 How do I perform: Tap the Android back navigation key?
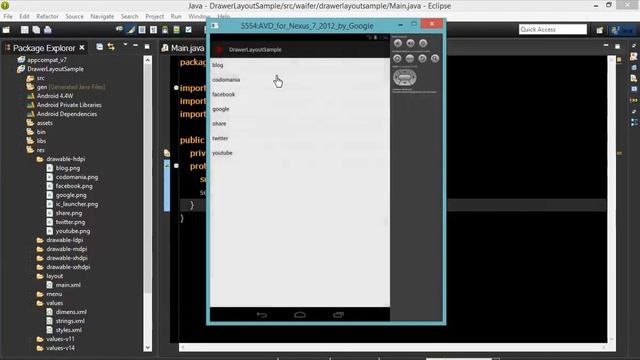pos(262,315)
